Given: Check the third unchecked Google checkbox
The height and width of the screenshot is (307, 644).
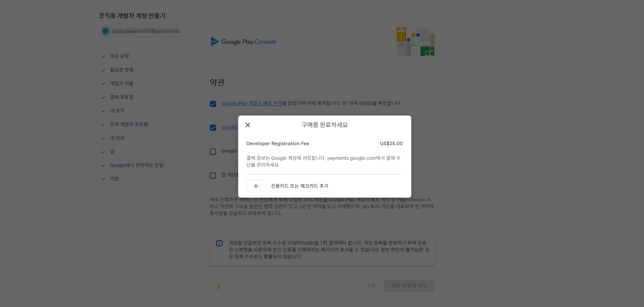Looking at the screenshot, I should 213,152.
